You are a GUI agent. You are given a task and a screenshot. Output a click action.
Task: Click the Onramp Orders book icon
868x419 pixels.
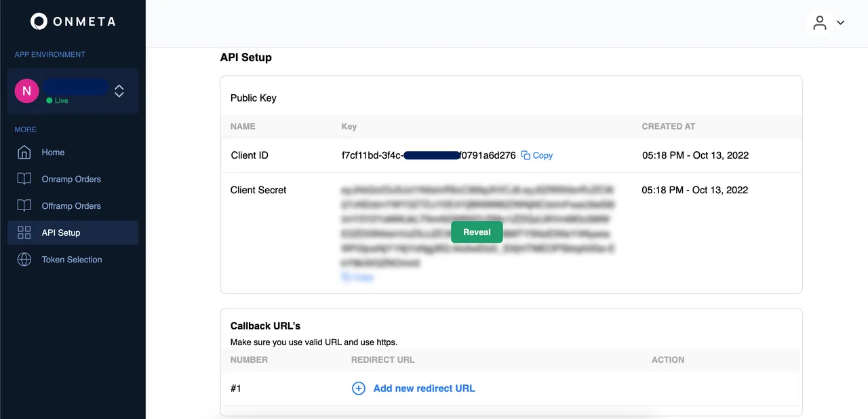(x=24, y=179)
